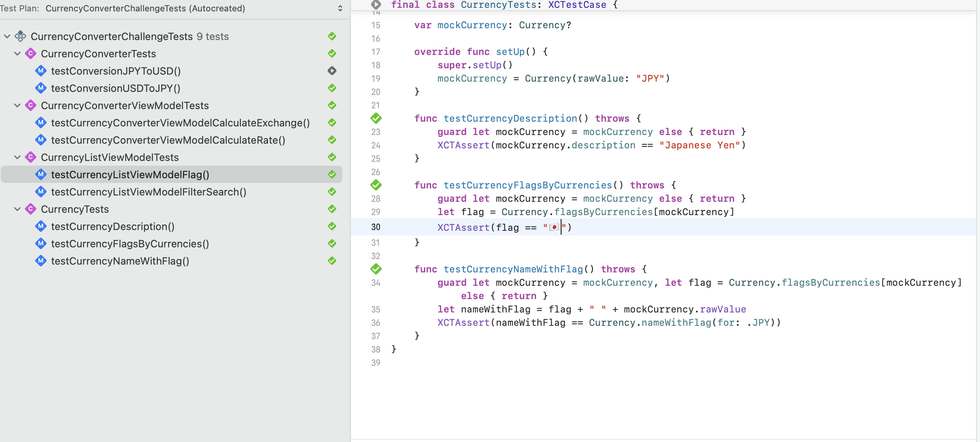Screen dimensions: 980x442
Task: Select the testCurrencyListViewModelFlag() row
Action: pos(171,174)
